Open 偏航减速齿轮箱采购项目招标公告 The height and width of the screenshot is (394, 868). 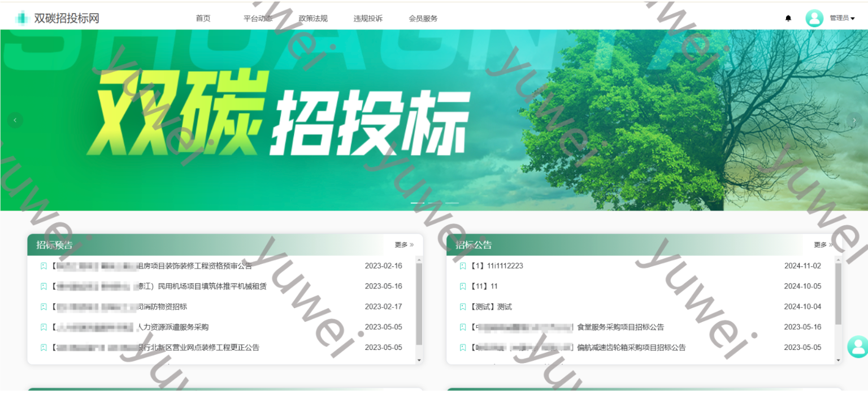point(578,347)
